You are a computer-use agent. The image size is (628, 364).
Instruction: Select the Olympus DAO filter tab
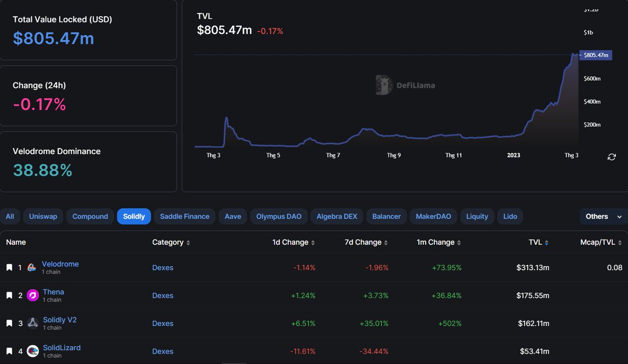(x=279, y=217)
